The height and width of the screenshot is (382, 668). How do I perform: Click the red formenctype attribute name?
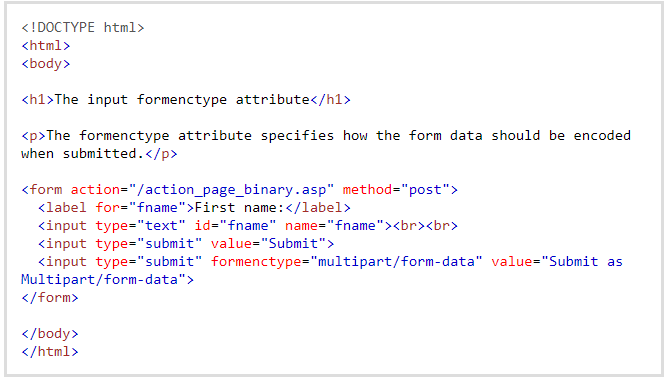[256, 261]
